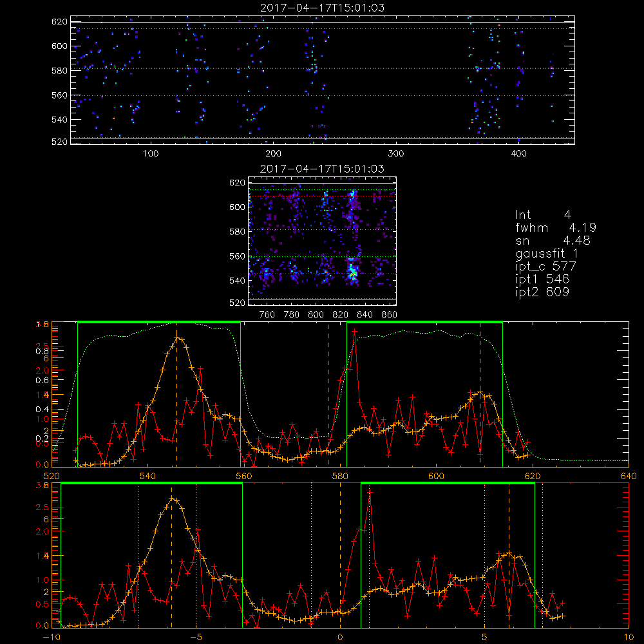Click x-axis label 780 of middle image
Screen dimensions: 644x644
292,315
